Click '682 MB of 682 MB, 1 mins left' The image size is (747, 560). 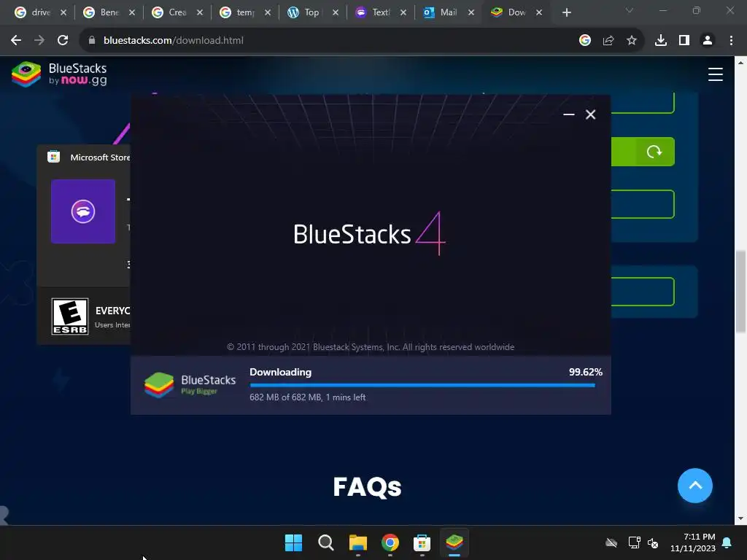pos(308,397)
